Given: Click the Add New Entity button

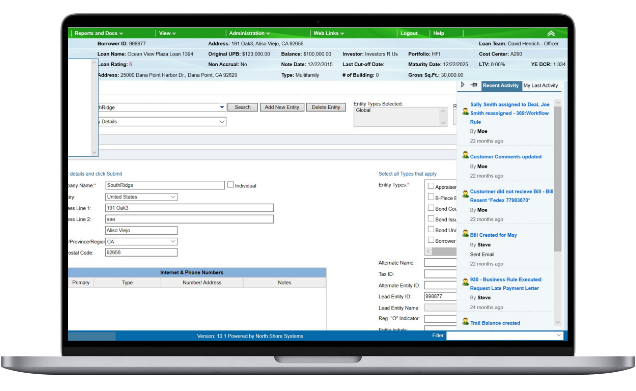Looking at the screenshot, I should pyautogui.click(x=282, y=107).
